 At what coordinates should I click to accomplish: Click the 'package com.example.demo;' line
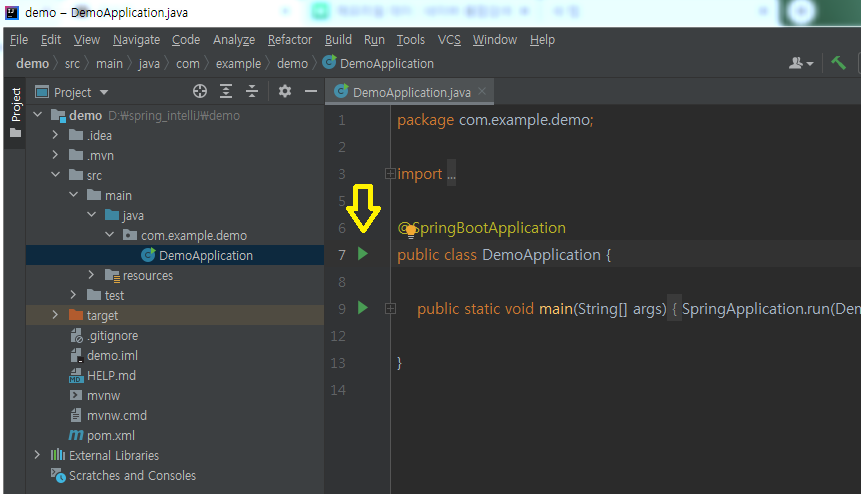point(495,120)
